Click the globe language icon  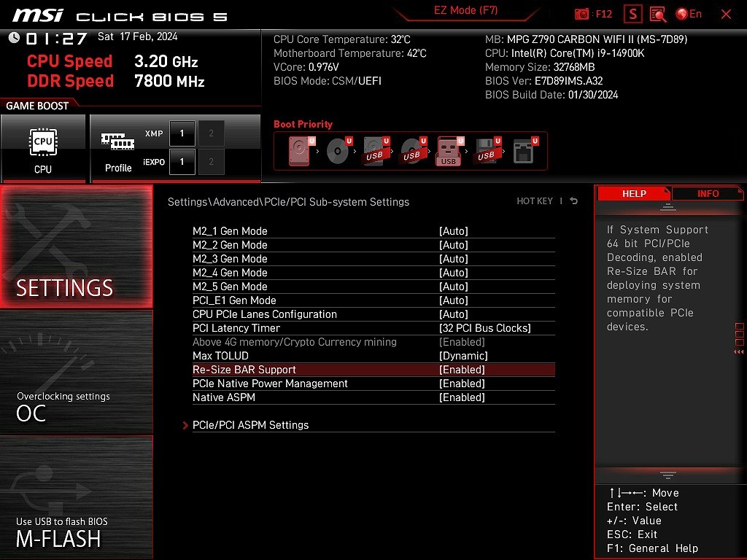(682, 14)
